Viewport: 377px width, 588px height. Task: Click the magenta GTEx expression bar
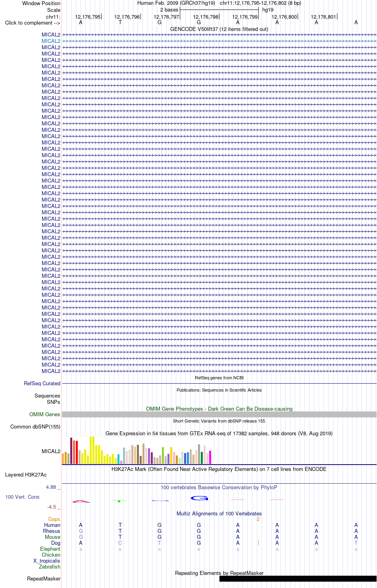[x=210, y=457]
